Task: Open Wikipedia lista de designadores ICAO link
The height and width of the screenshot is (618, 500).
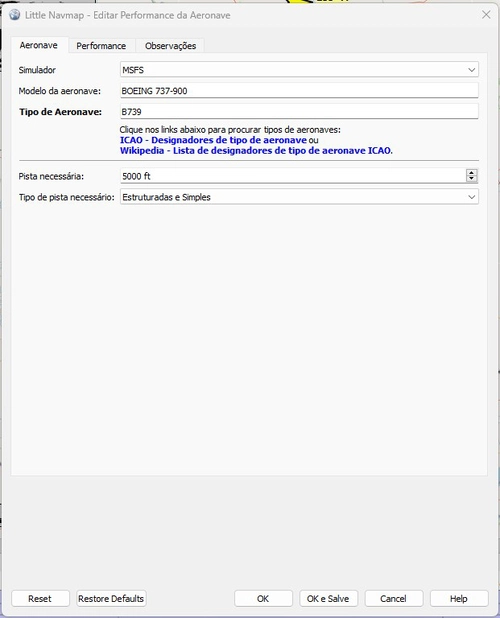Action: [256, 151]
